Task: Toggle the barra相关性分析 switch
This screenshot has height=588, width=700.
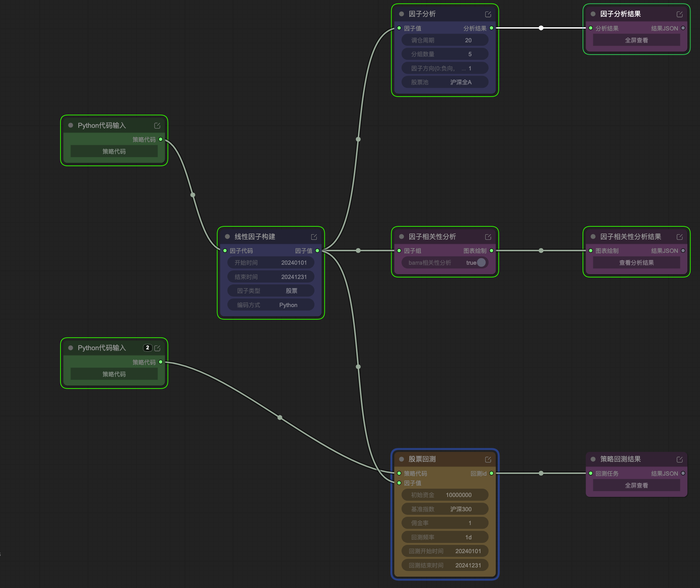Action: coord(481,263)
